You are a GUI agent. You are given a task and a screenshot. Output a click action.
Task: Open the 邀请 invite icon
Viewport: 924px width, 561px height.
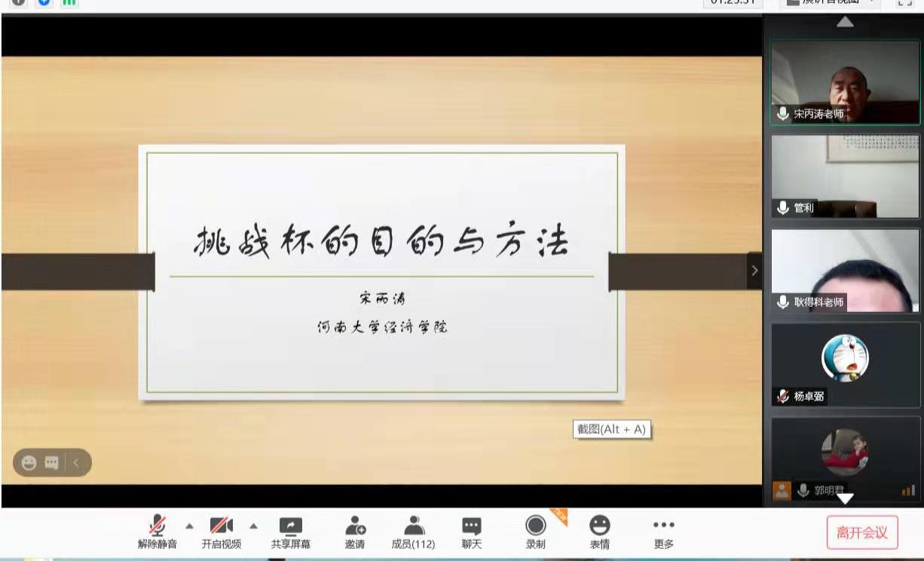355,532
